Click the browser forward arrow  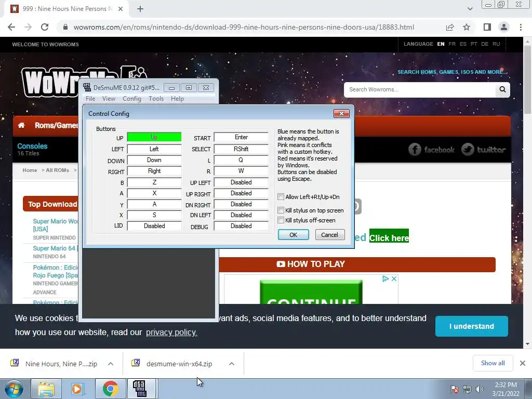tap(28, 27)
